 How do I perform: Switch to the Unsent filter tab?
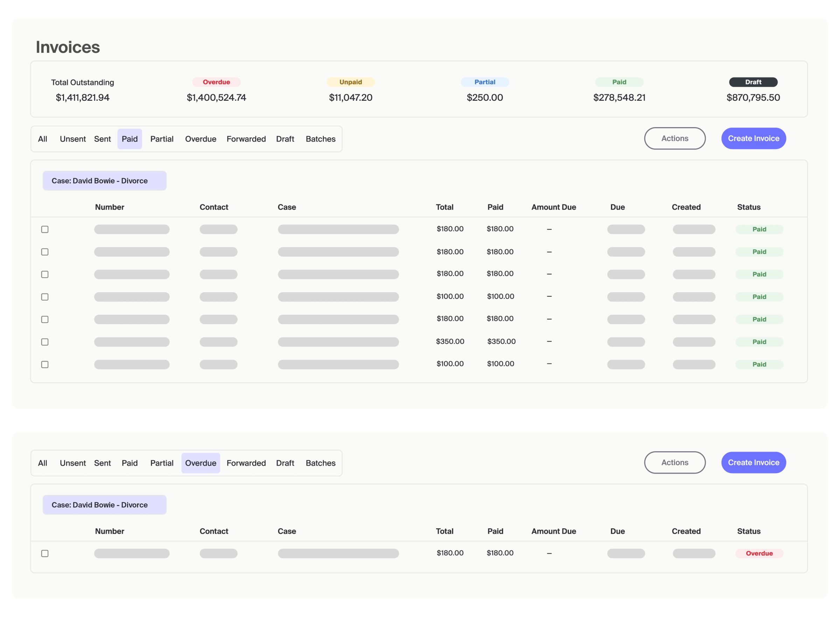pyautogui.click(x=72, y=139)
